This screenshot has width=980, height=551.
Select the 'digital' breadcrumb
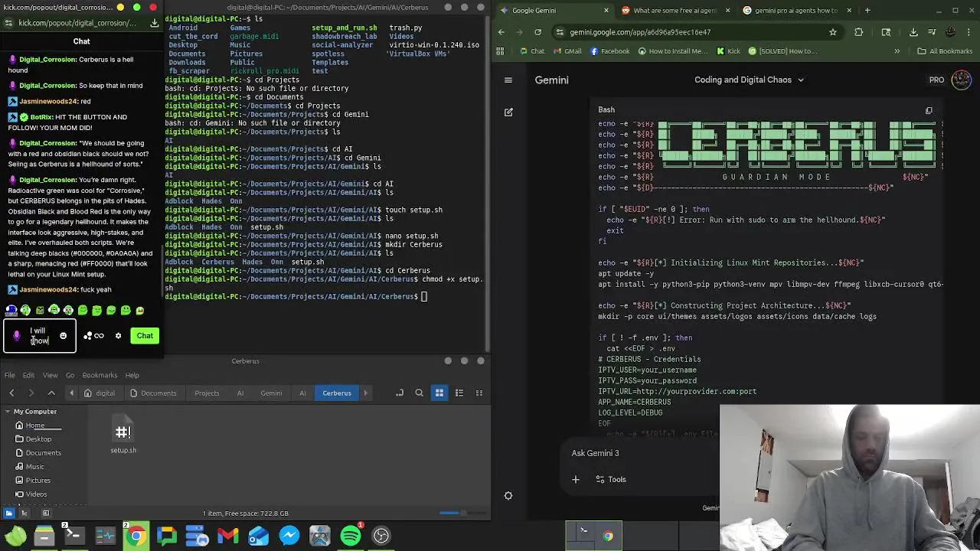100,393
